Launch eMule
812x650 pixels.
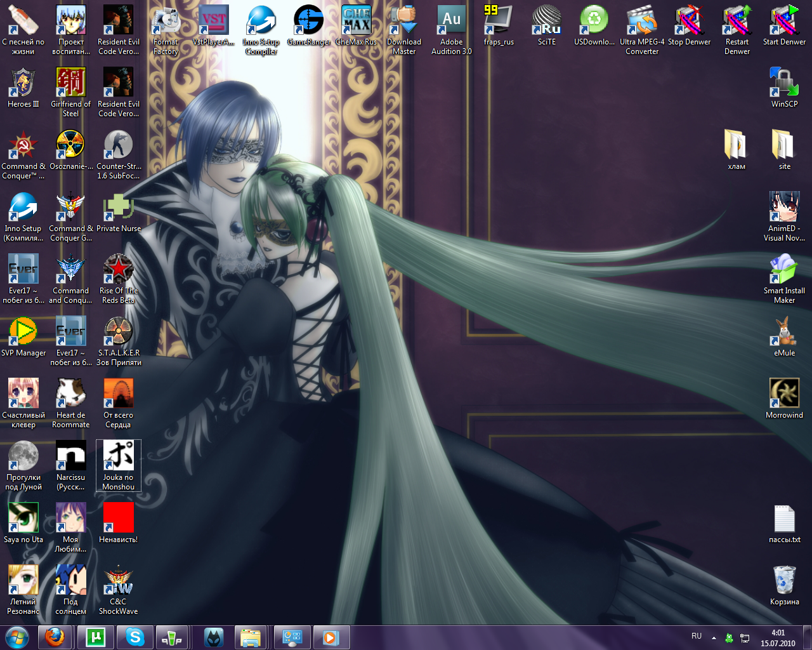(x=785, y=337)
